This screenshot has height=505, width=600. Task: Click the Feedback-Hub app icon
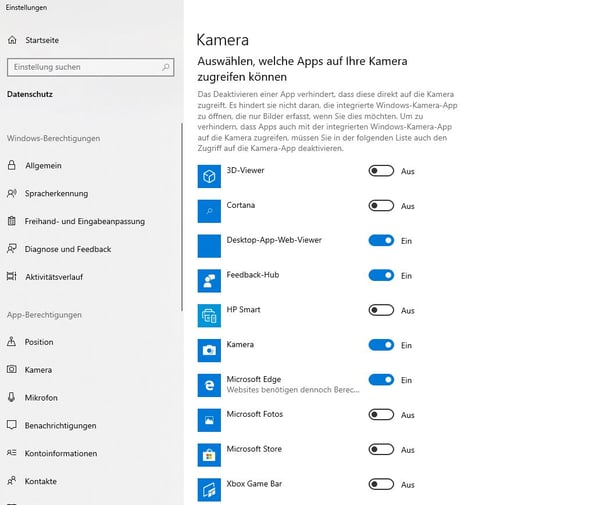coord(209,281)
